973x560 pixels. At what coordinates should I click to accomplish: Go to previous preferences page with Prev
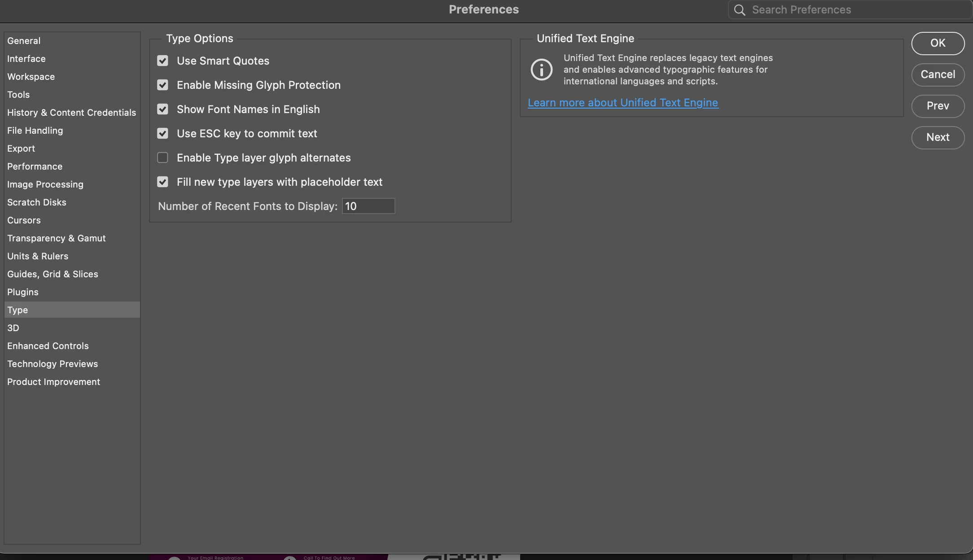938,106
